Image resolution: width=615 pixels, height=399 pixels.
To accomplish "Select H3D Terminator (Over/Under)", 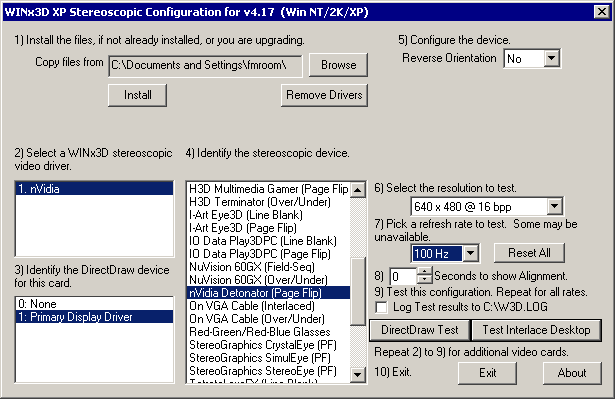I will [268, 202].
